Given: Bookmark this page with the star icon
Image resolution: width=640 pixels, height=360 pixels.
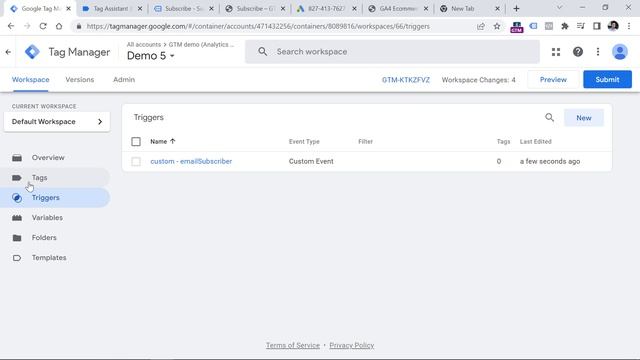Looking at the screenshot, I should (497, 26).
